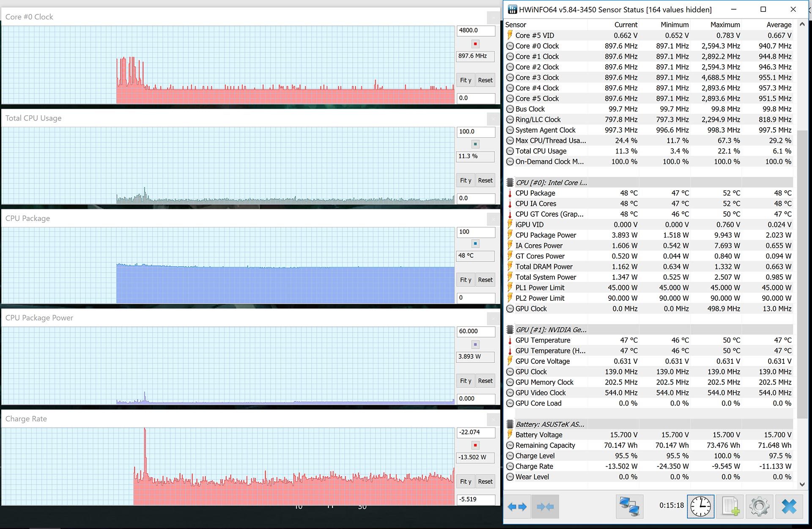812x529 pixels.
Task: Click the color swatch in CPU Package Power graph
Action: click(x=475, y=344)
